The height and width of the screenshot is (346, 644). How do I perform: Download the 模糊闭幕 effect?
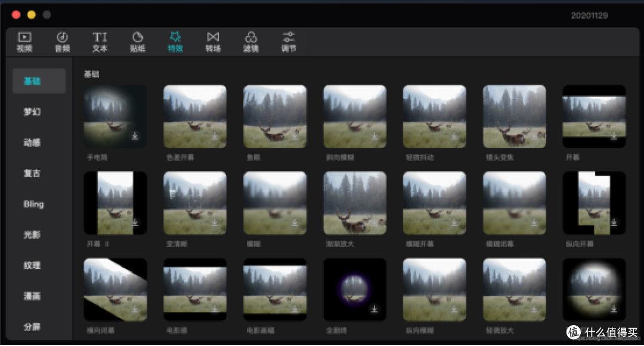coord(534,223)
